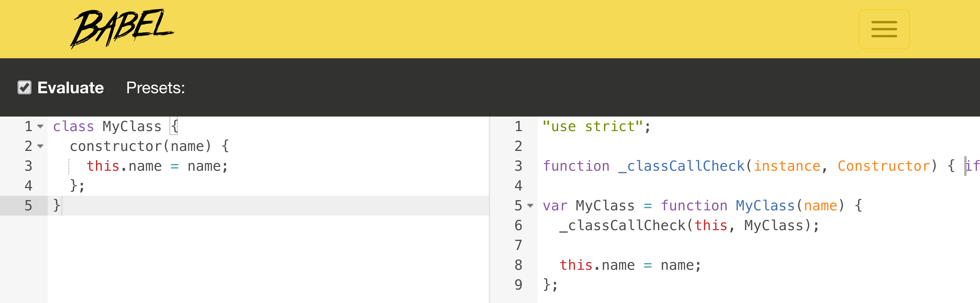Click the Babel logo
The width and height of the screenshot is (980, 303).
[x=122, y=29]
